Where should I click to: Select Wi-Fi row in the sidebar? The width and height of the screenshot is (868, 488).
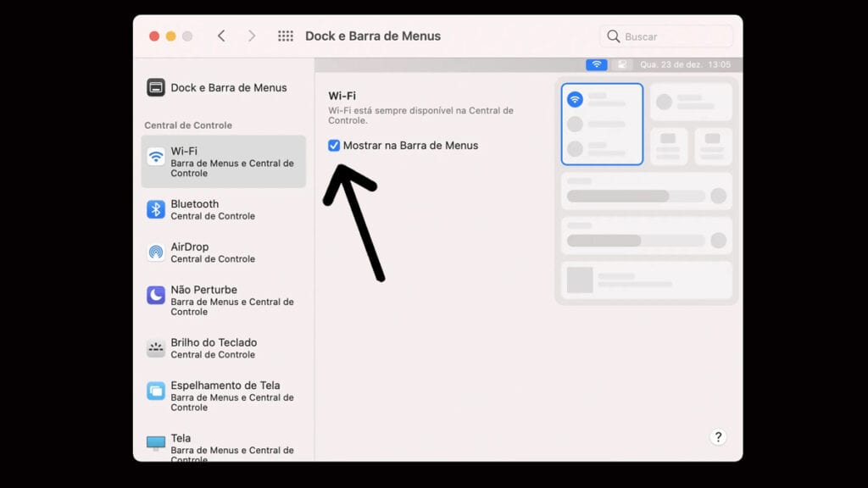(x=224, y=162)
